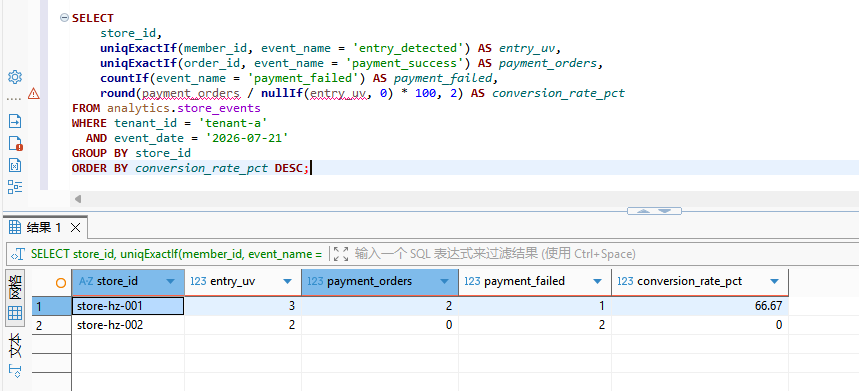Image resolution: width=859 pixels, height=391 pixels.
Task: Select the 结果 1 results tab
Action: click(44, 227)
